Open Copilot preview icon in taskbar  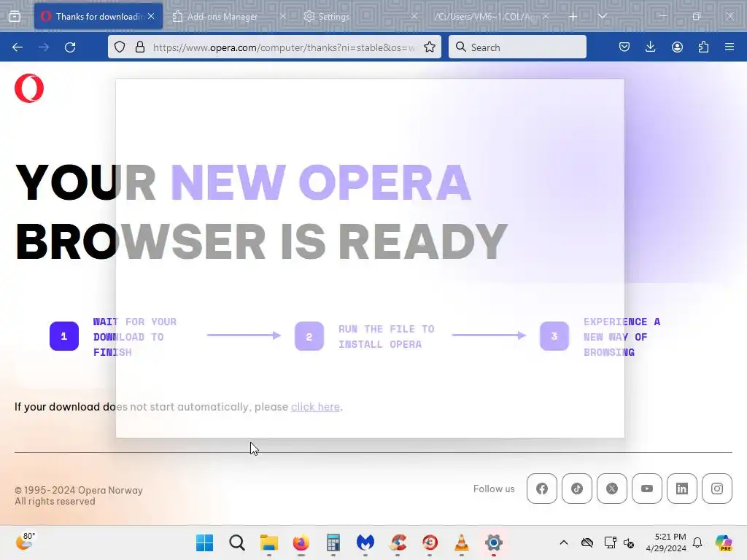pyautogui.click(x=723, y=542)
